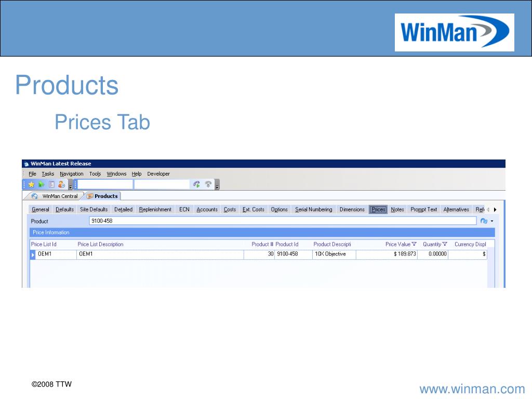Open the Help menu
This screenshot has width=532, height=399.
tap(137, 174)
